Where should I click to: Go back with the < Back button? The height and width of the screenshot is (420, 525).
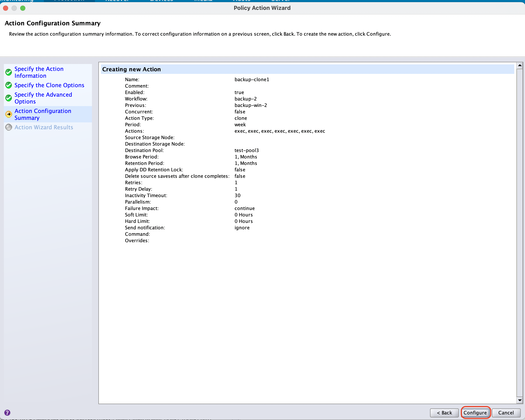[x=444, y=412]
